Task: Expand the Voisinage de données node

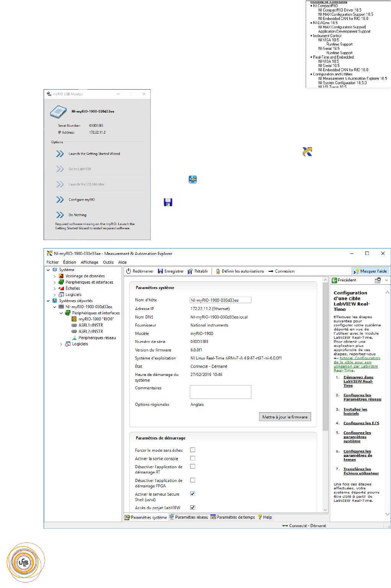Action: 54,276
